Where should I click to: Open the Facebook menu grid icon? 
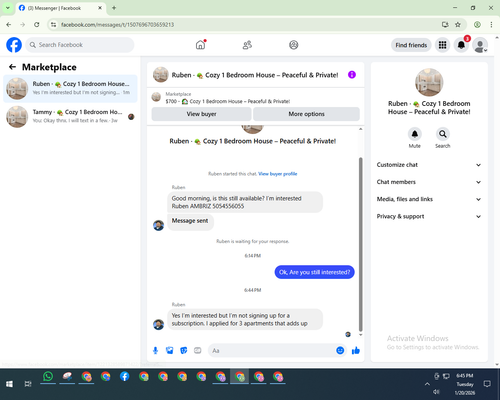(442, 45)
